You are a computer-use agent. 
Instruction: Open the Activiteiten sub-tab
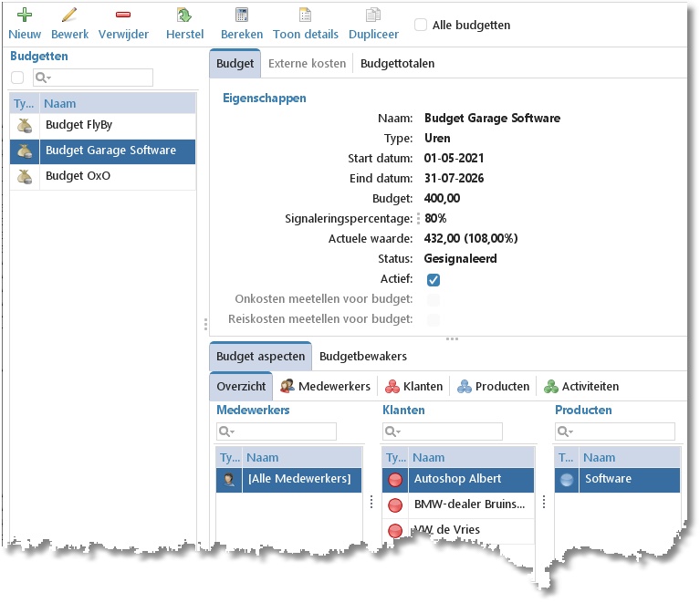coord(581,386)
